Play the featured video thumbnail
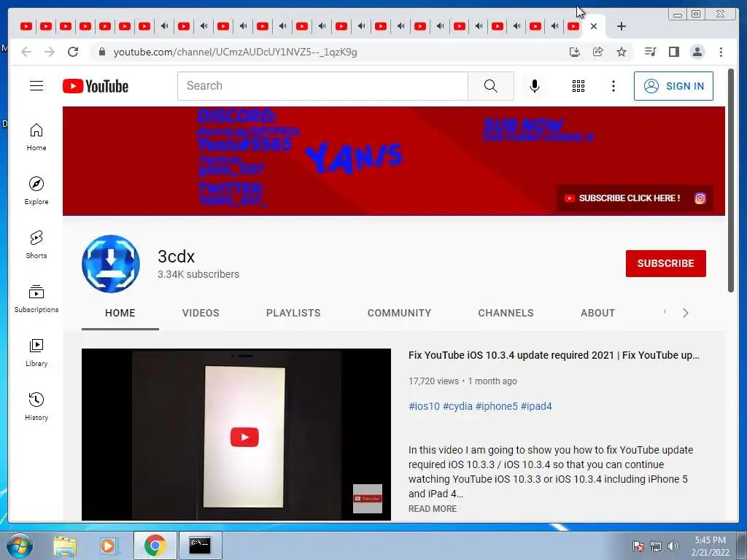Screen dimensions: 747x560 pyautogui.click(x=236, y=435)
